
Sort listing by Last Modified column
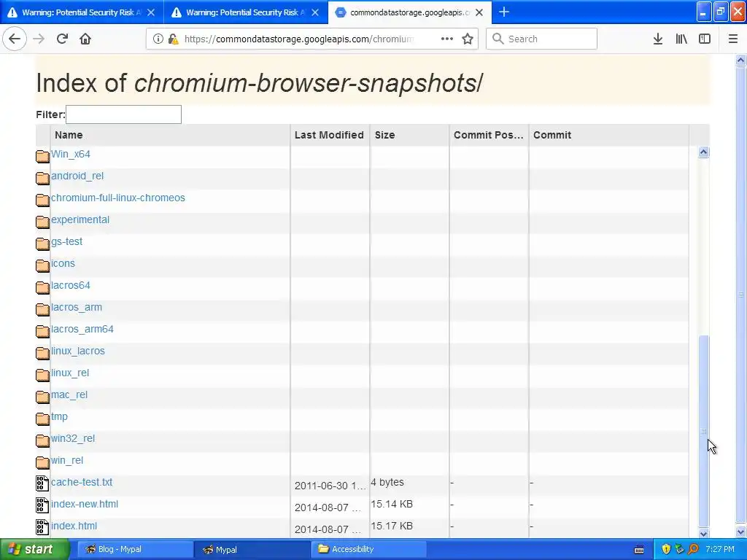[x=330, y=135]
